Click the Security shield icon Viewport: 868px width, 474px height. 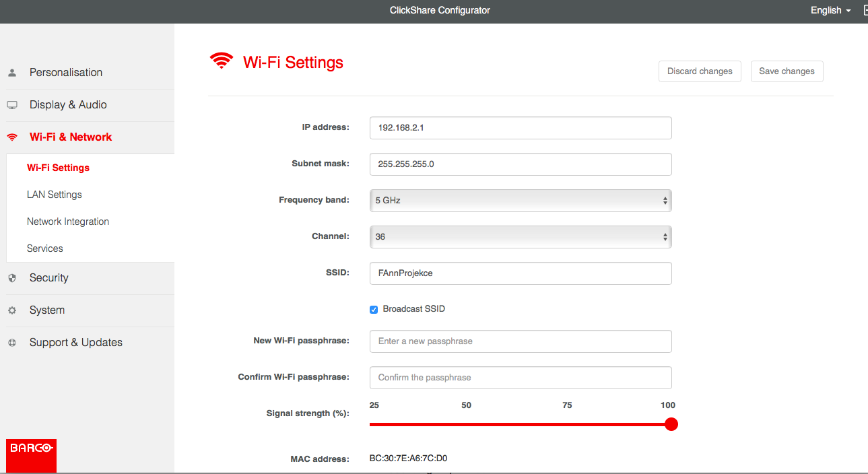click(x=12, y=278)
